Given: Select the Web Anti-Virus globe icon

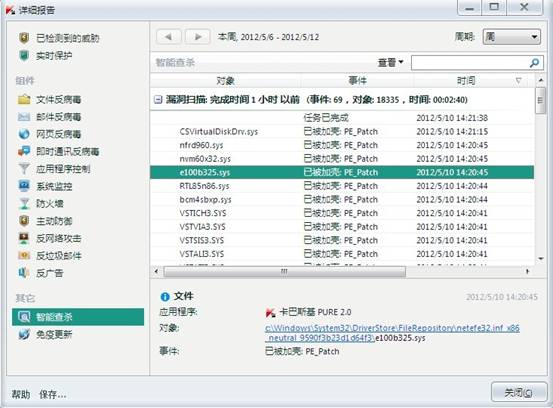Looking at the screenshot, I should (24, 134).
